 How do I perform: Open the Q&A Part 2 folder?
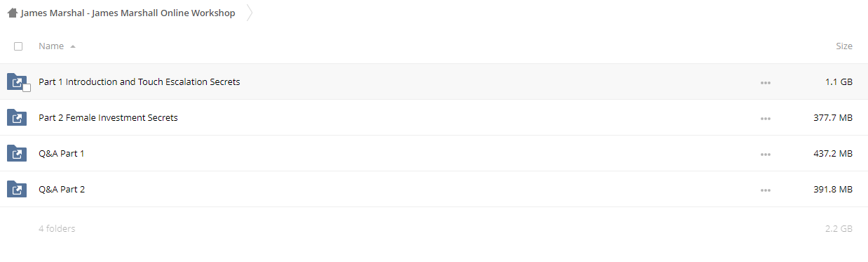[62, 190]
